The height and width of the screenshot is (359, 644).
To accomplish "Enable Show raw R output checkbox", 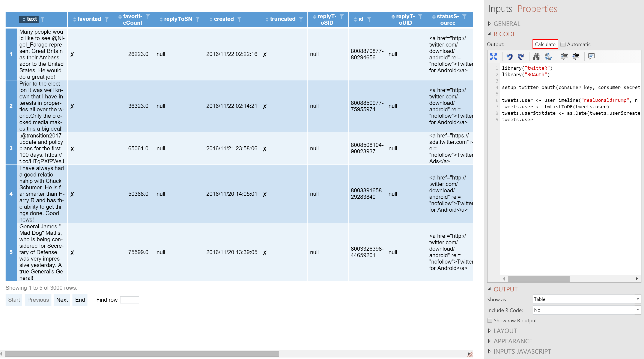I will tap(489, 321).
